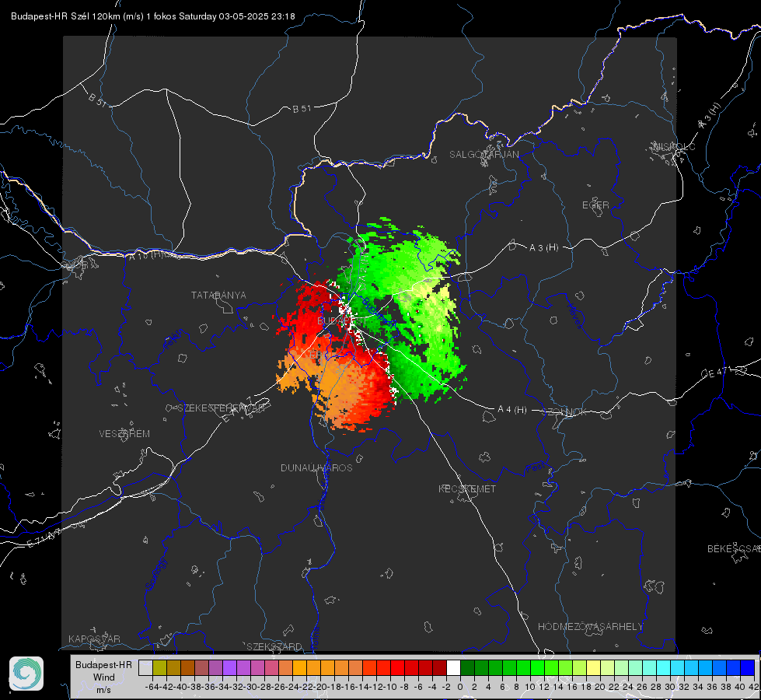The width and height of the screenshot is (761, 700).
Task: Click the 'A 4 (H)' road label
Action: tap(512, 410)
